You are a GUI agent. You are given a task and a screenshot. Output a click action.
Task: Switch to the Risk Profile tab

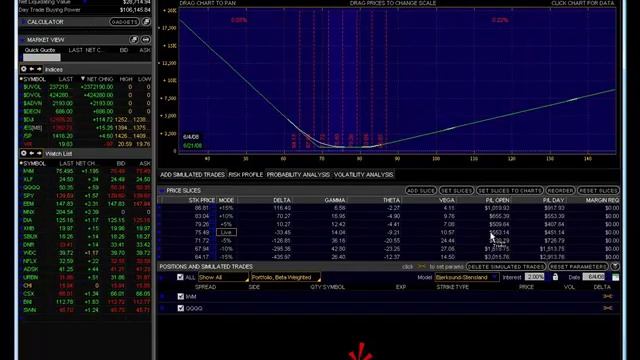(246, 175)
